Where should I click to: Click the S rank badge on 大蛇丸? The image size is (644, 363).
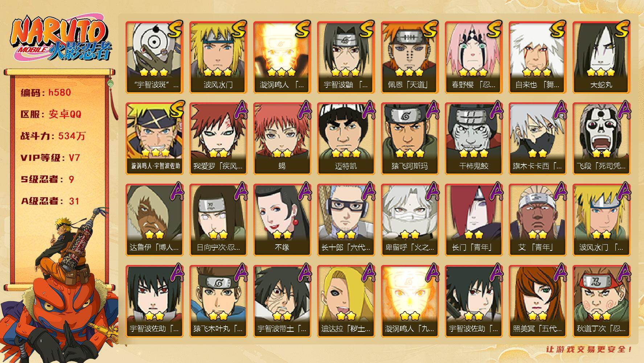click(x=620, y=29)
